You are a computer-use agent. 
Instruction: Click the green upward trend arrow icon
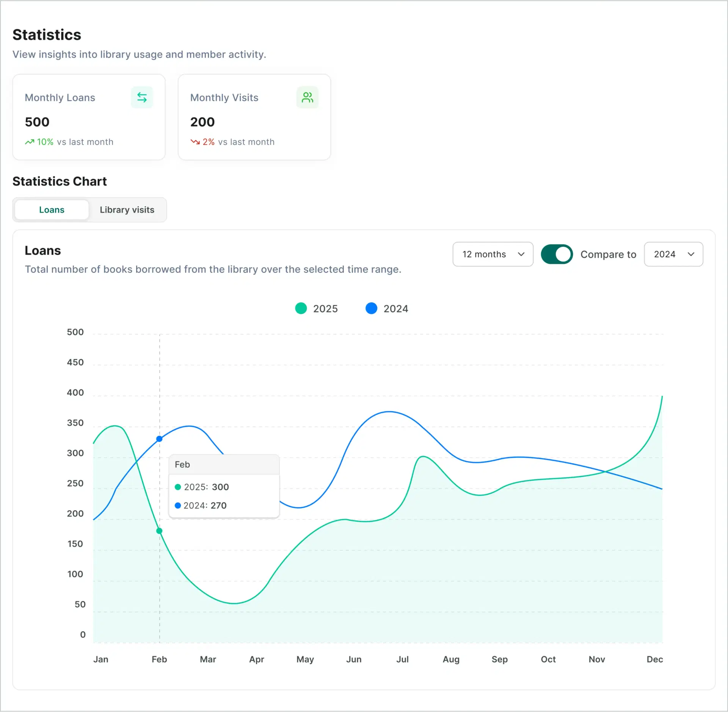30,142
